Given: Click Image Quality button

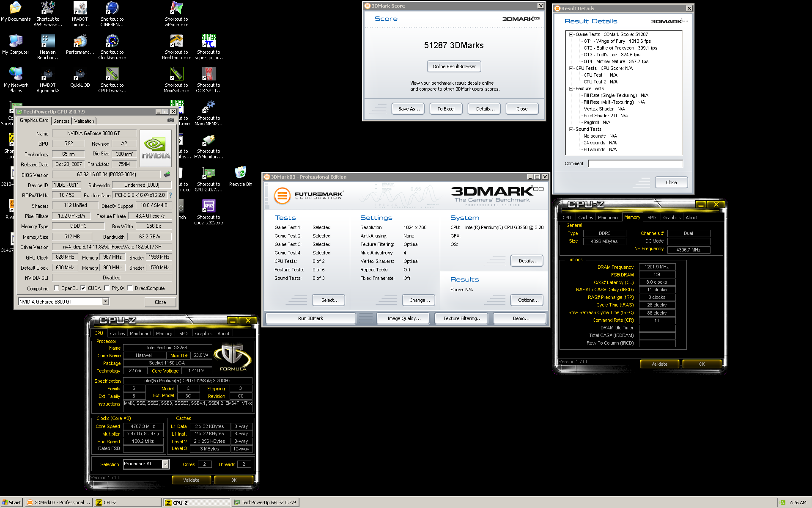Looking at the screenshot, I should [404, 318].
